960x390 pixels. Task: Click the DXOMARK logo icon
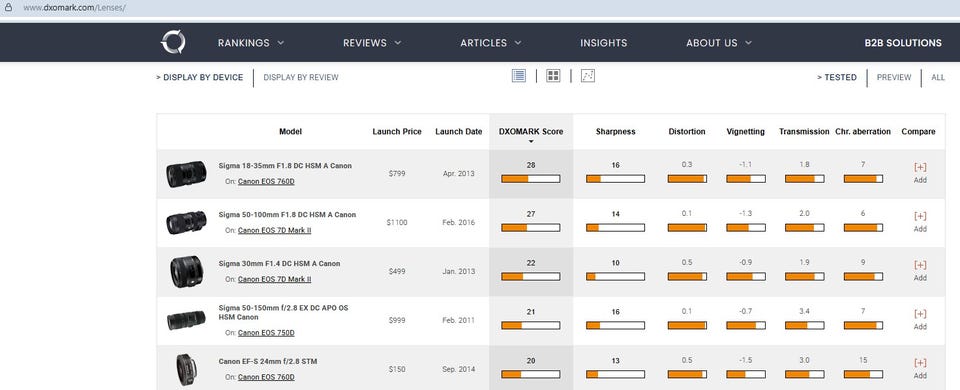point(173,42)
